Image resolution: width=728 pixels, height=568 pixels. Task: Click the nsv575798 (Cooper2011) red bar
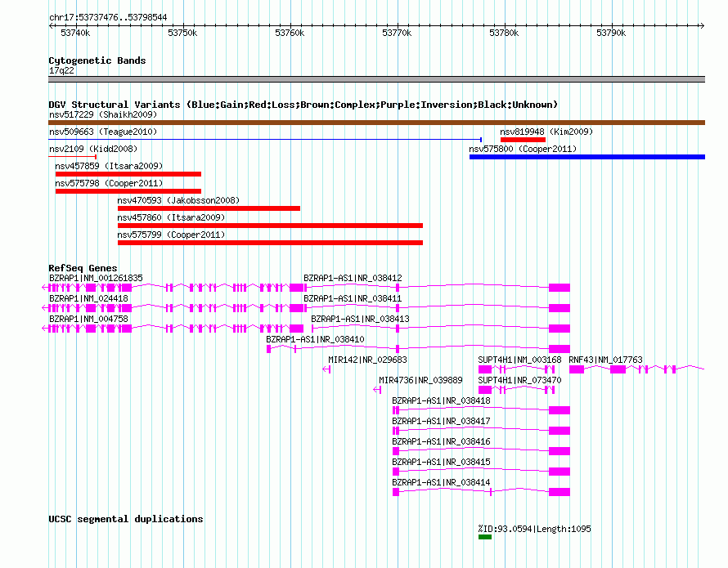point(128,191)
